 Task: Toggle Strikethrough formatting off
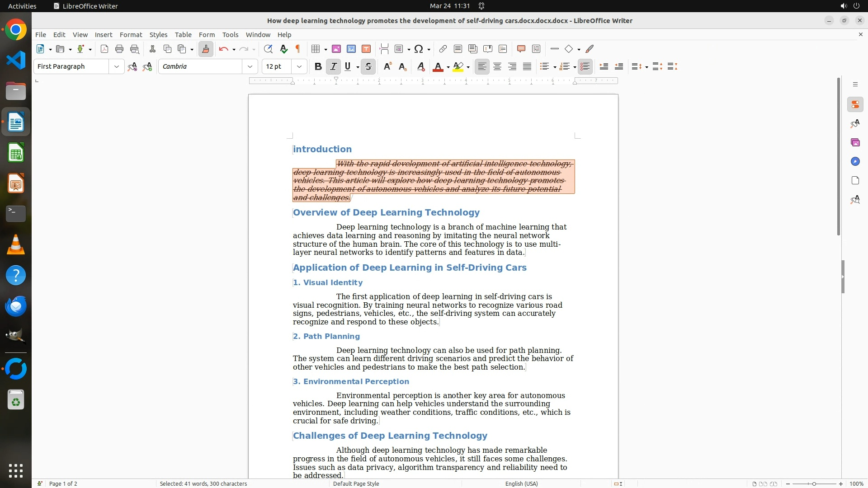pos(368,66)
